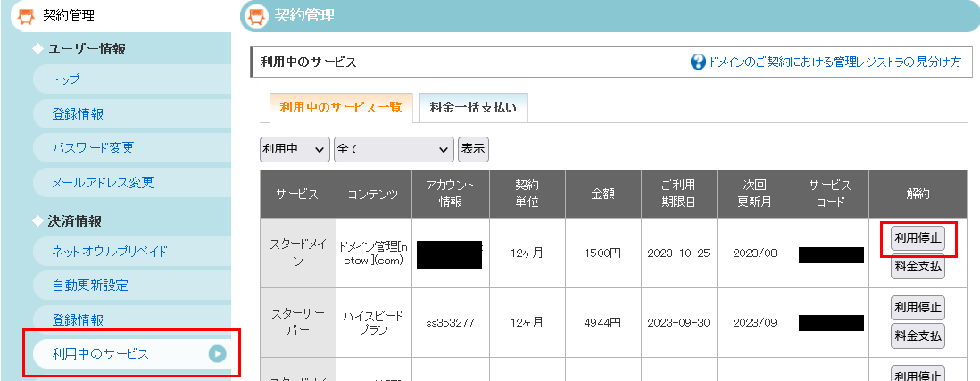Open 自動更新設定 in the sidebar
980x381 pixels.
89,286
